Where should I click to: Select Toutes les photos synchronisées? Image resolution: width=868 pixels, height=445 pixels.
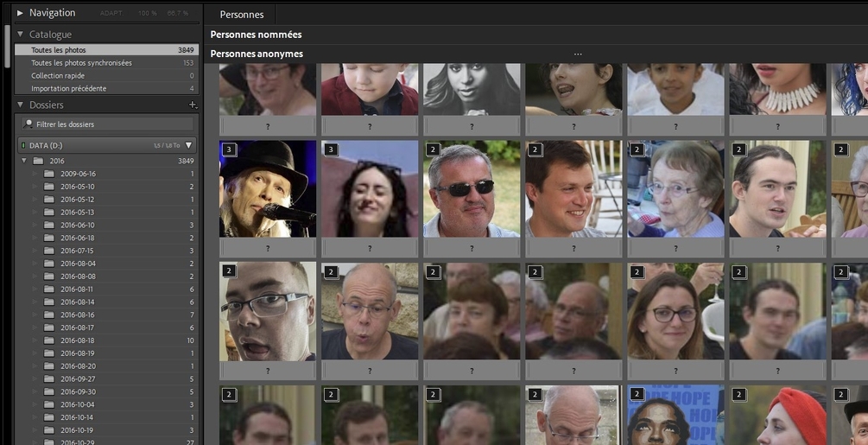[x=81, y=63]
